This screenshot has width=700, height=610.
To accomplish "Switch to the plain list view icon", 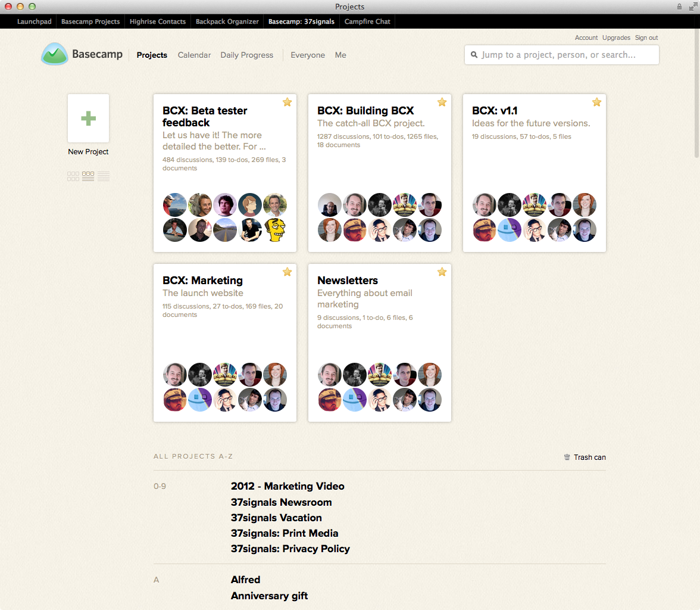I will 104,176.
